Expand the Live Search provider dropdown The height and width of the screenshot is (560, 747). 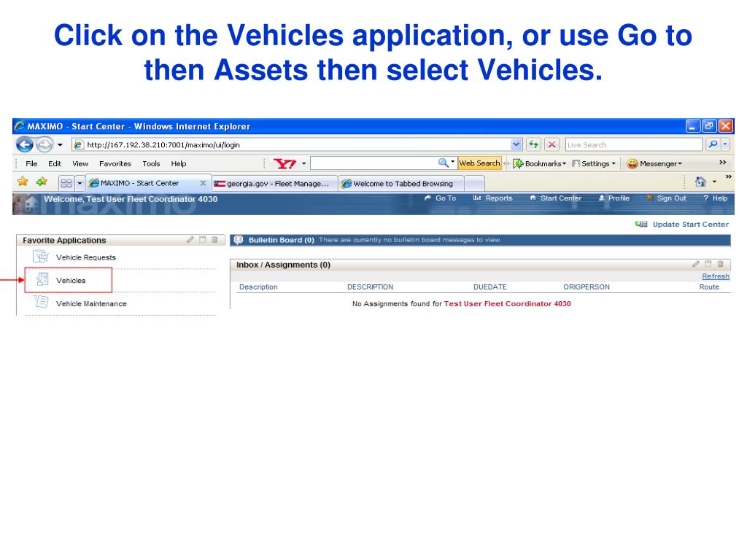point(725,144)
